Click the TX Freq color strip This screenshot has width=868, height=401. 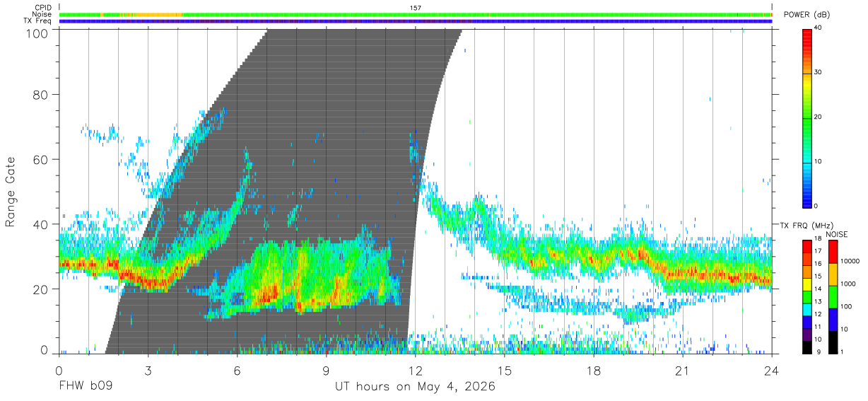416,21
